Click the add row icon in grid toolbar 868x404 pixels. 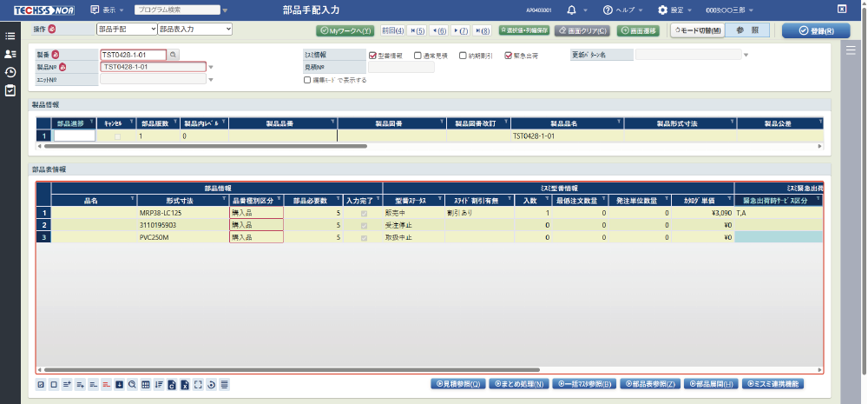tap(67, 385)
